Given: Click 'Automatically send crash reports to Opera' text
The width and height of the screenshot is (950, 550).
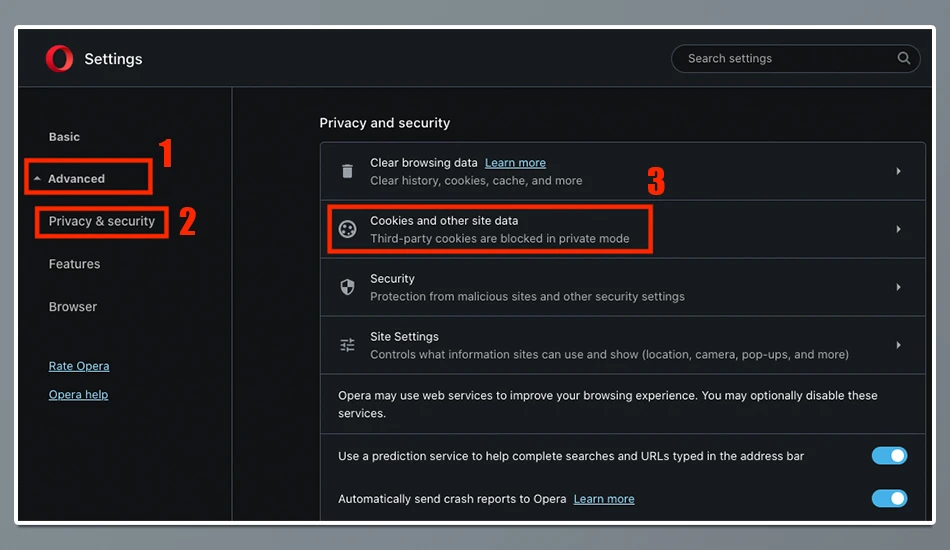Looking at the screenshot, I should tap(452, 499).
